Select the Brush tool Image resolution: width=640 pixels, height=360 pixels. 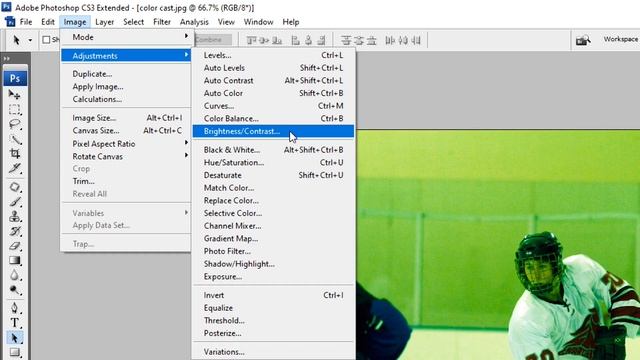[14, 202]
